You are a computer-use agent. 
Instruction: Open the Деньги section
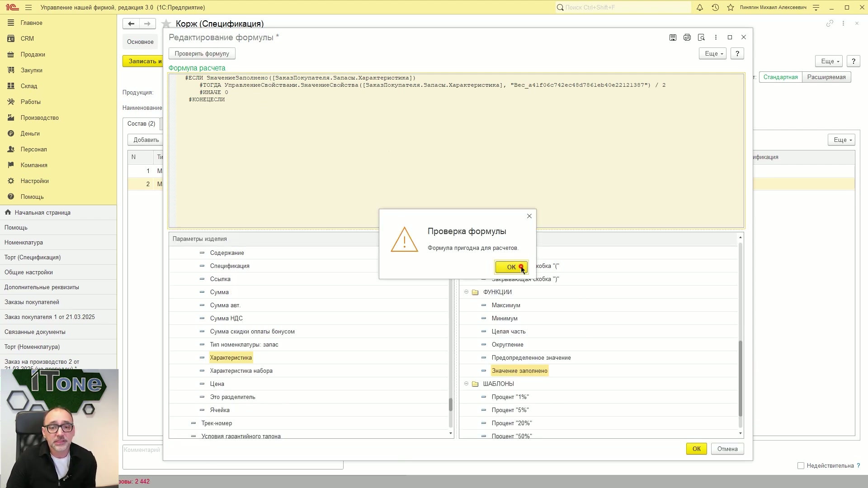(30, 133)
